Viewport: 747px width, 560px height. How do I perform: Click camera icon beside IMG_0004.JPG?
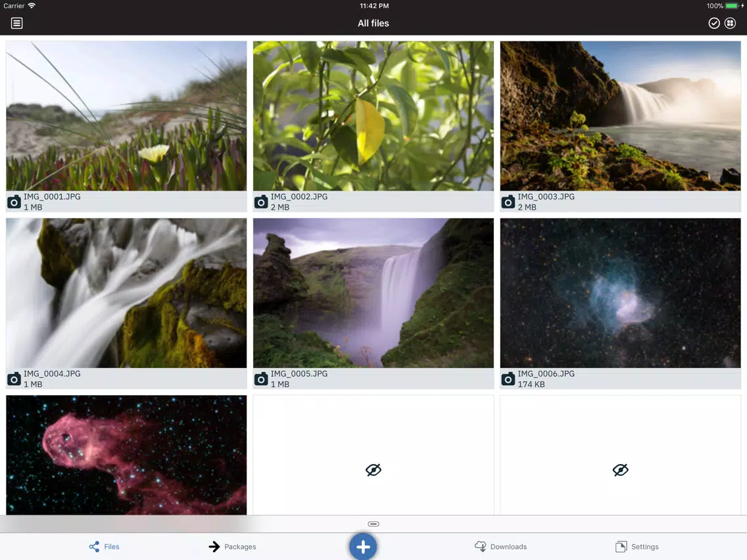(14, 379)
